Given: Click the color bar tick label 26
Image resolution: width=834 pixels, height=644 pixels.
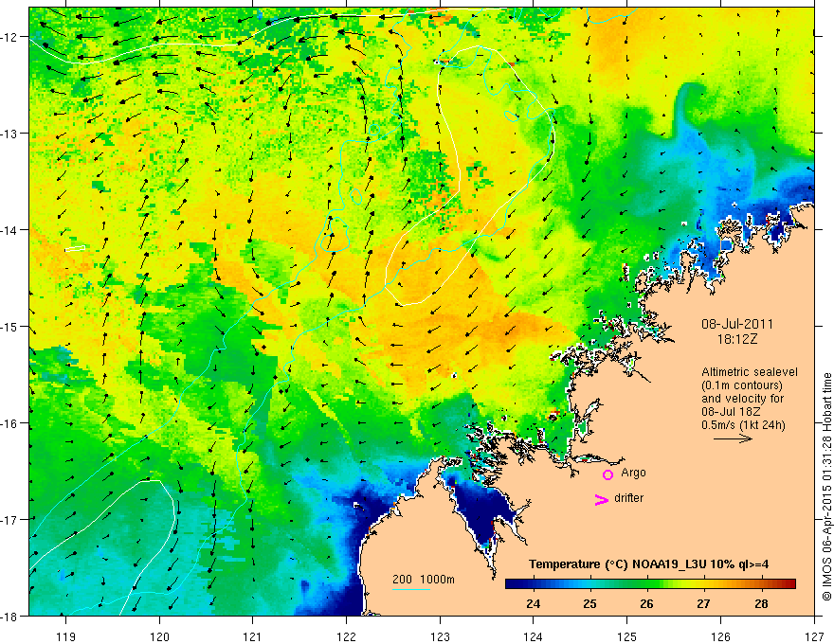Looking at the screenshot, I should 646,603.
